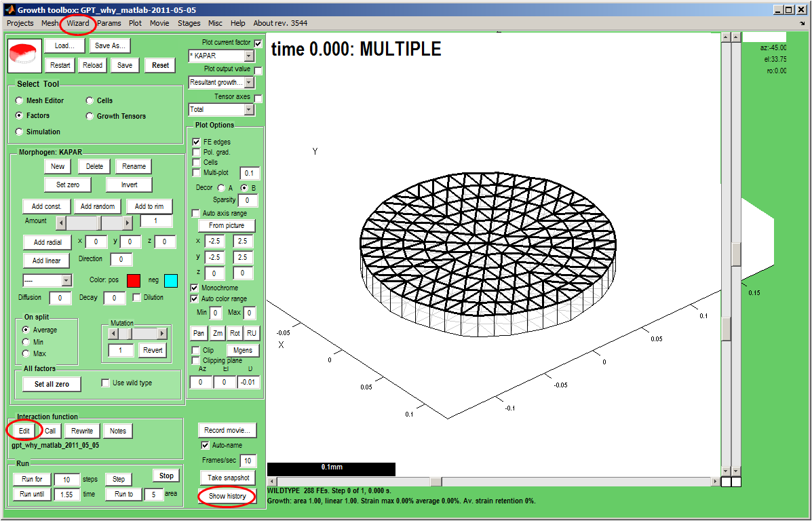Select the Simulation tool radio button

pos(20,132)
